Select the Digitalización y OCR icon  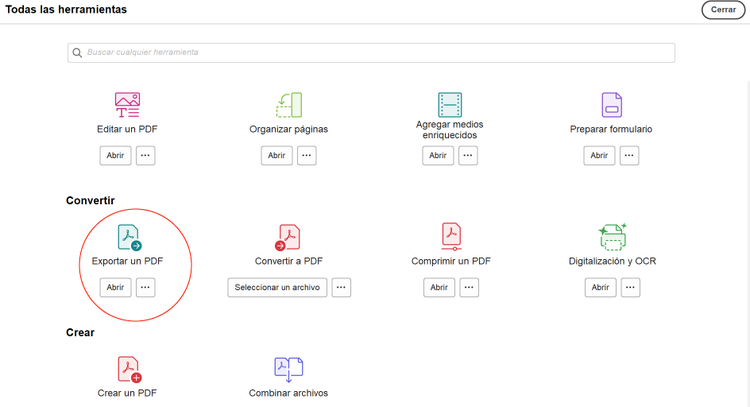coord(613,237)
